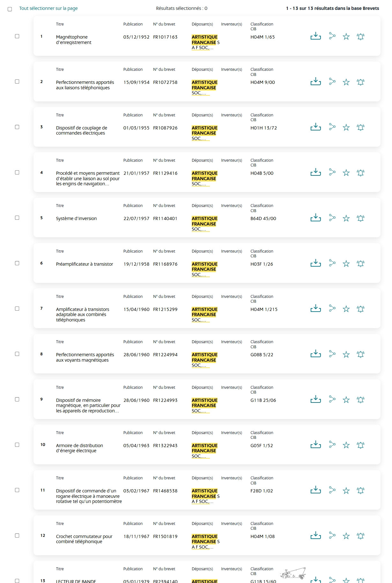Viewport: 392px width, 583px height.
Task: Select checkbox for result 6 Préamplificateur
Action: pyautogui.click(x=17, y=263)
